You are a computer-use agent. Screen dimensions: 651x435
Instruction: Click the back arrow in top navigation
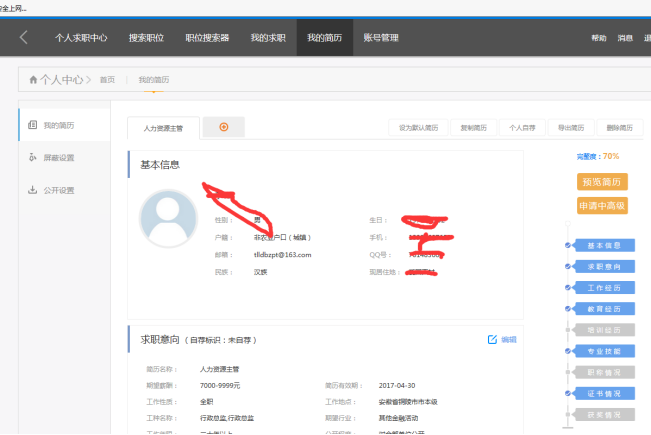click(24, 38)
